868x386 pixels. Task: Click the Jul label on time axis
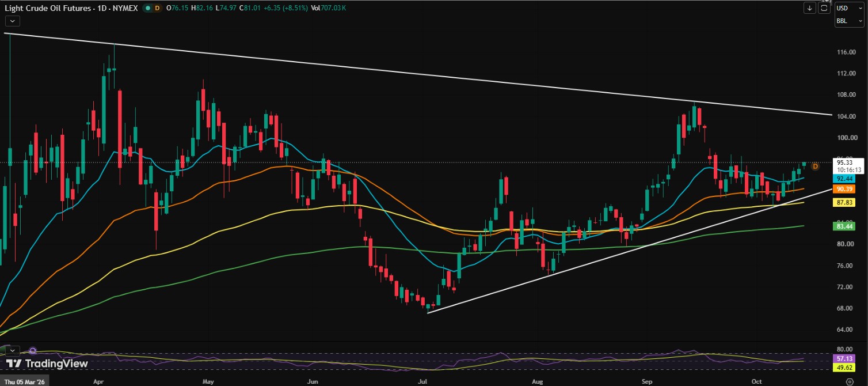pos(422,381)
